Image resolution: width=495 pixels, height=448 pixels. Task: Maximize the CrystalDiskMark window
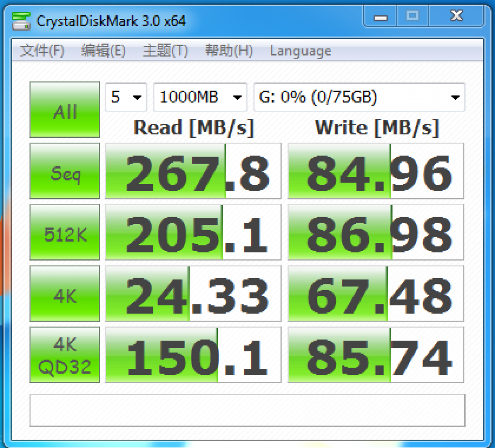pyautogui.click(x=412, y=16)
